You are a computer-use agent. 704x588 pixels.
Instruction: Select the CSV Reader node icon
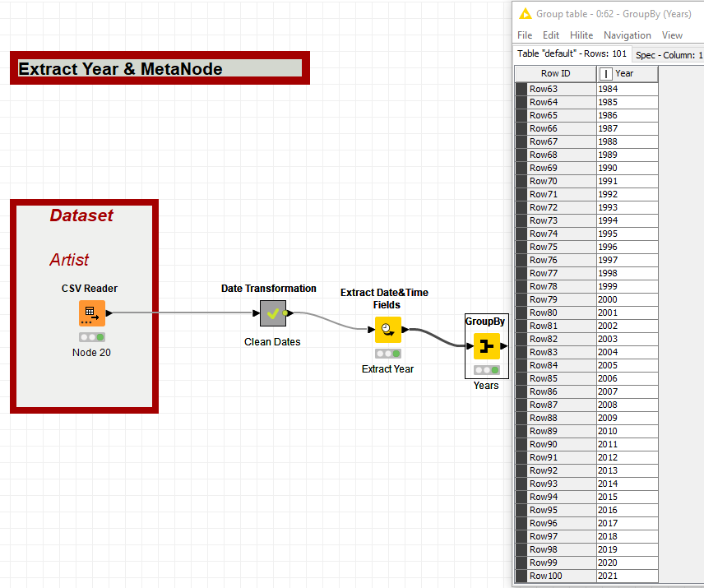coord(92,313)
